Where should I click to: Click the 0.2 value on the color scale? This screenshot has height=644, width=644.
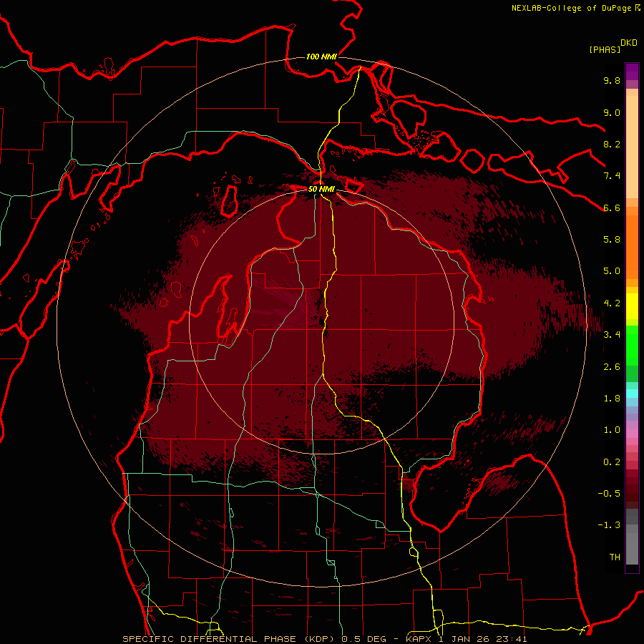tap(612, 462)
